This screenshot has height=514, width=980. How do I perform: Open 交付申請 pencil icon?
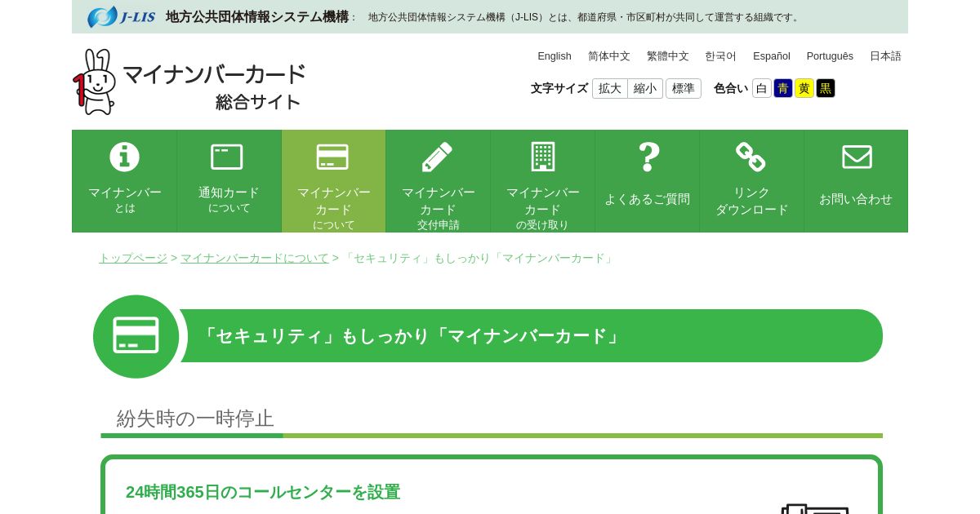438,157
